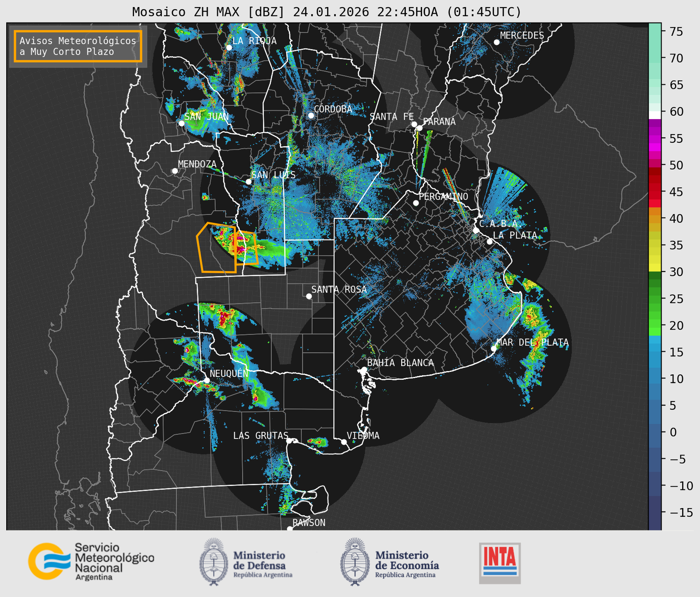This screenshot has width=700, height=597.
Task: Click the Servicio Meteorológico Nacional wordmark text
Action: pos(114,562)
